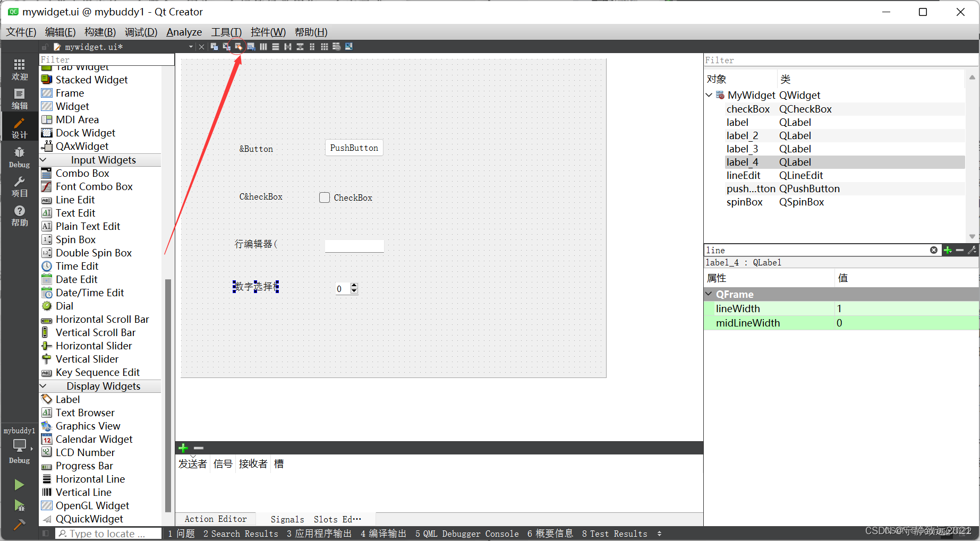This screenshot has height=541, width=980.
Task: Apply Lay Out Horizontally from toolbar
Action: (263, 47)
